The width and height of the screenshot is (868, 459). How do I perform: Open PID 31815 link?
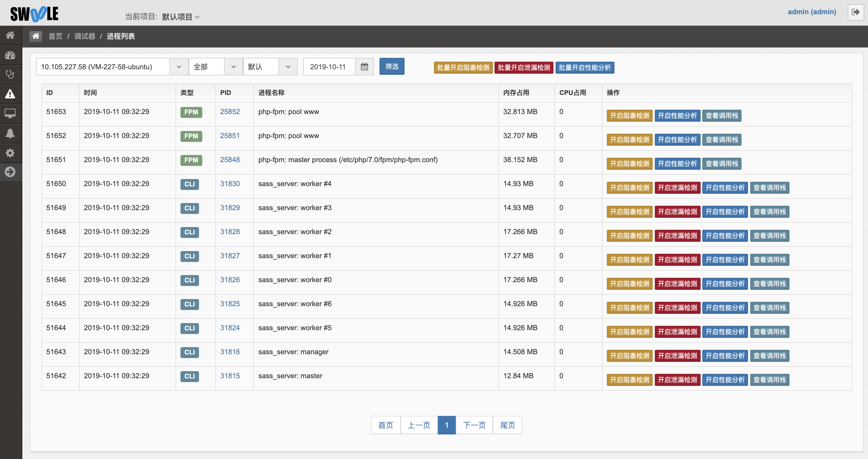tap(230, 375)
